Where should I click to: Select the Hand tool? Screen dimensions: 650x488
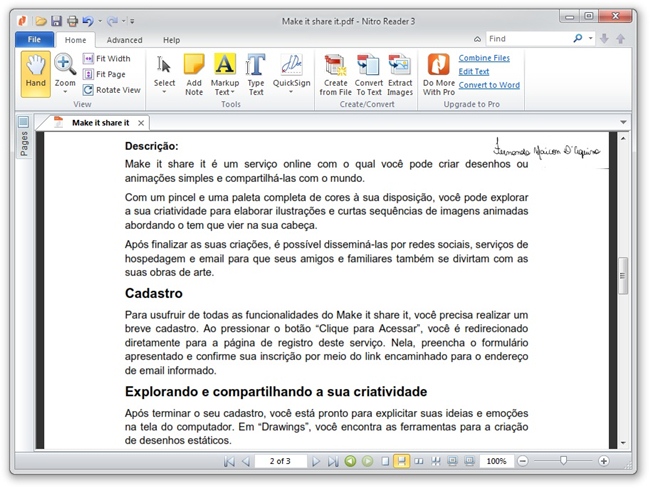pyautogui.click(x=36, y=74)
